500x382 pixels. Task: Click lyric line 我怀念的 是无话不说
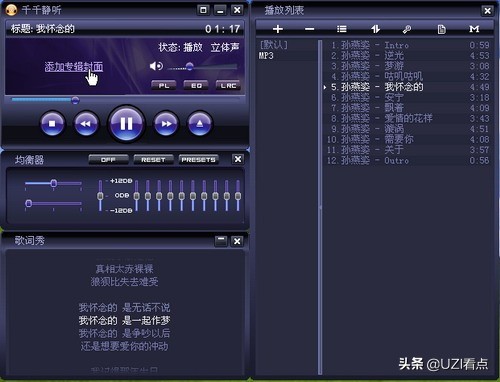pos(124,307)
